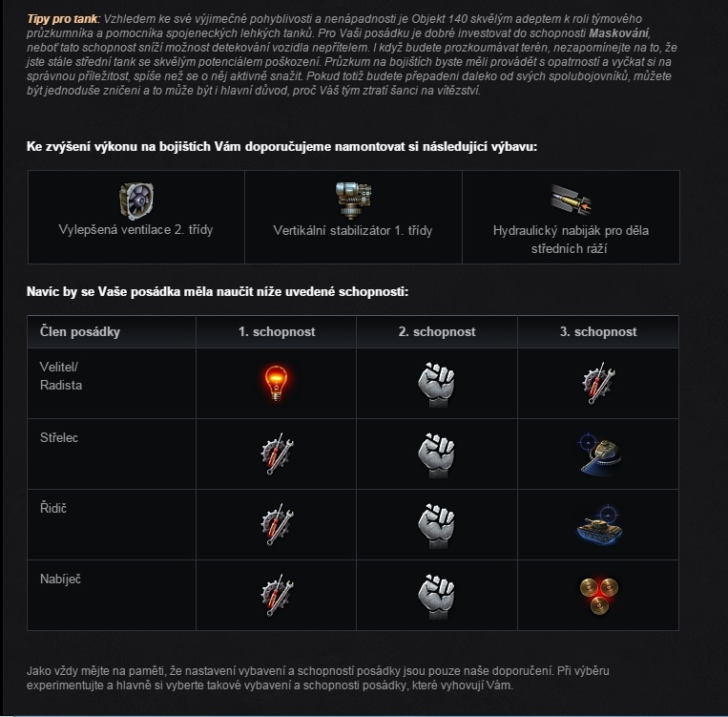The image size is (728, 717).
Task: Click the 'Tipy pro tank' heading
Action: [62, 18]
